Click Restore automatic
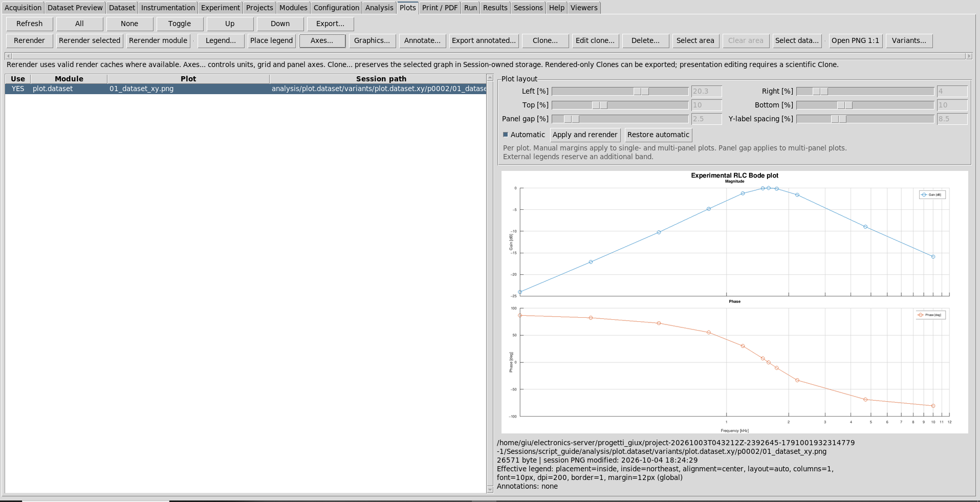 tap(658, 135)
